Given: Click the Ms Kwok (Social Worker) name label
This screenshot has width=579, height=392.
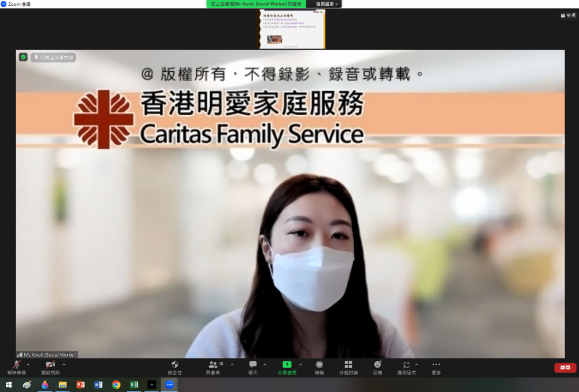Looking at the screenshot, I should pyautogui.click(x=47, y=355).
